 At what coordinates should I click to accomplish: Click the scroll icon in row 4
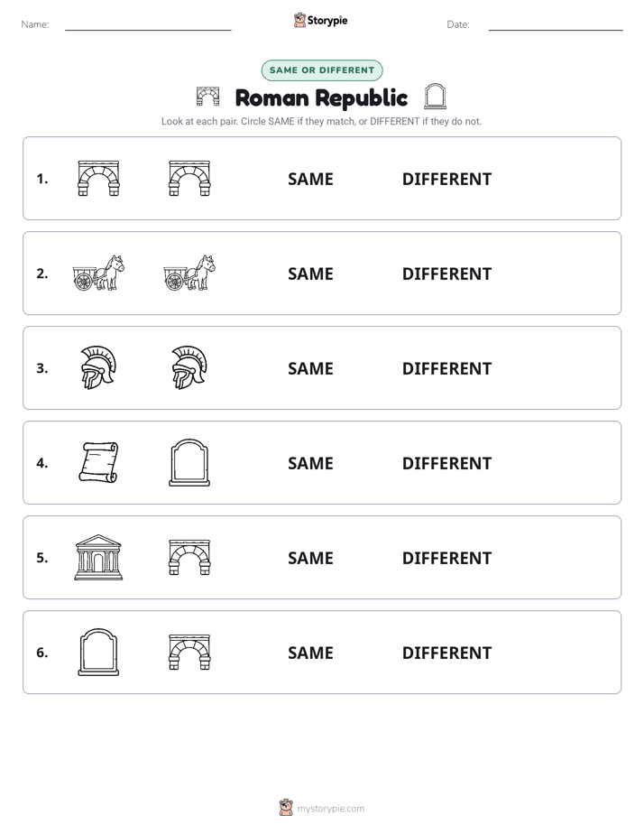tap(99, 462)
